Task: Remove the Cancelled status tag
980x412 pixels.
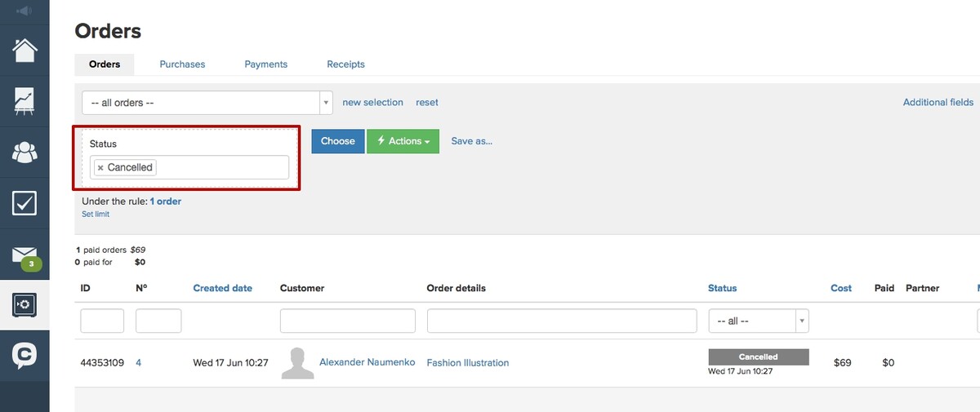Action: [100, 167]
